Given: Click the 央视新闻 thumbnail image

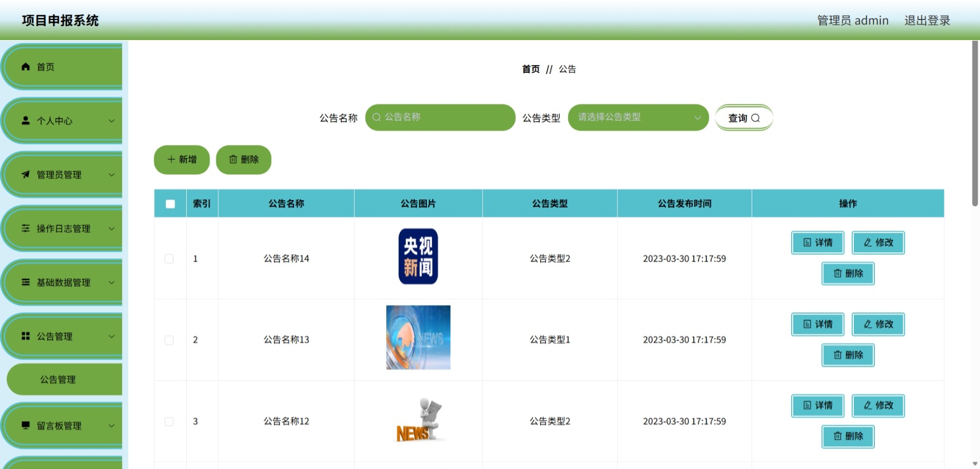Looking at the screenshot, I should coord(418,256).
